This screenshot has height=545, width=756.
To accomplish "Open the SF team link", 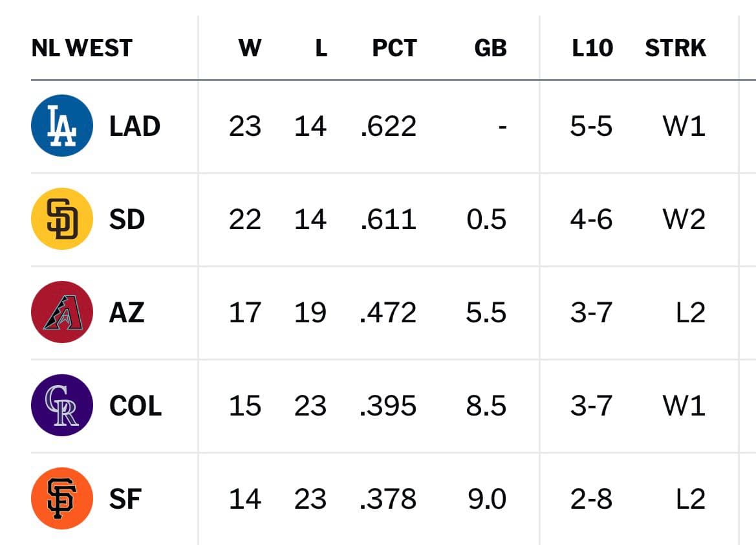I will point(125,499).
